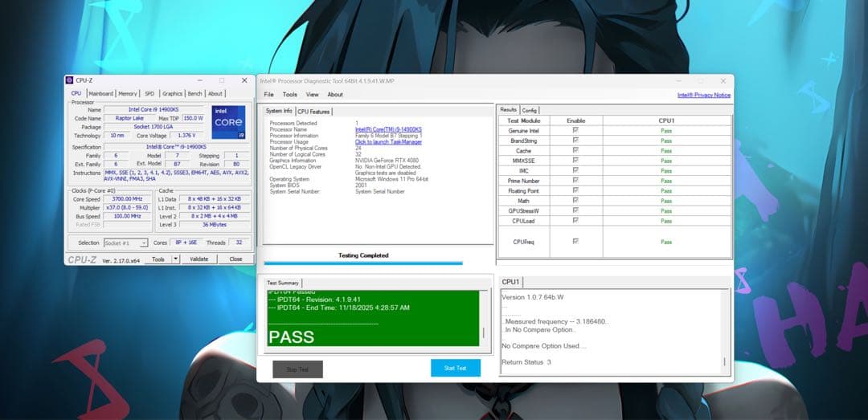
Task: Switch to CPU-Z Memory tab
Action: 128,93
